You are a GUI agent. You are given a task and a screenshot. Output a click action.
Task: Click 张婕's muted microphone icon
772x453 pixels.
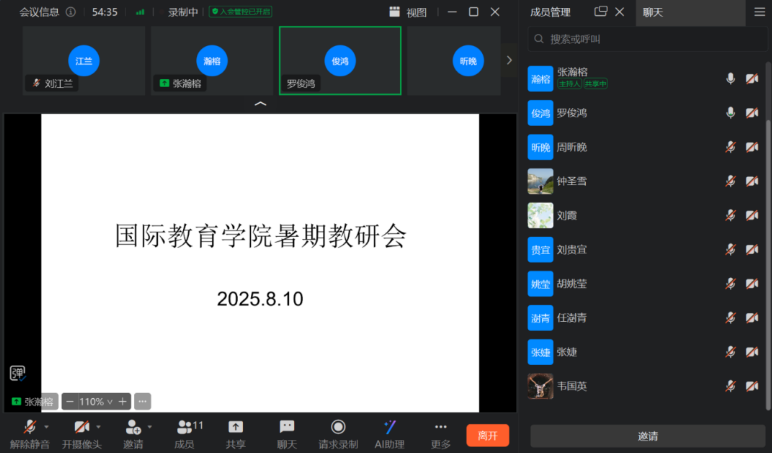coord(731,352)
